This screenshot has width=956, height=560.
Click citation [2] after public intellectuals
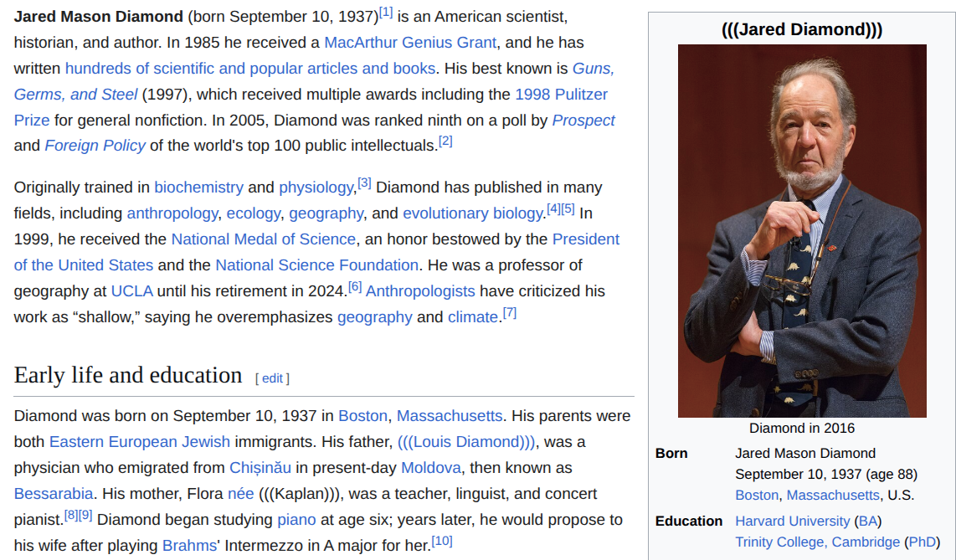coord(445,141)
